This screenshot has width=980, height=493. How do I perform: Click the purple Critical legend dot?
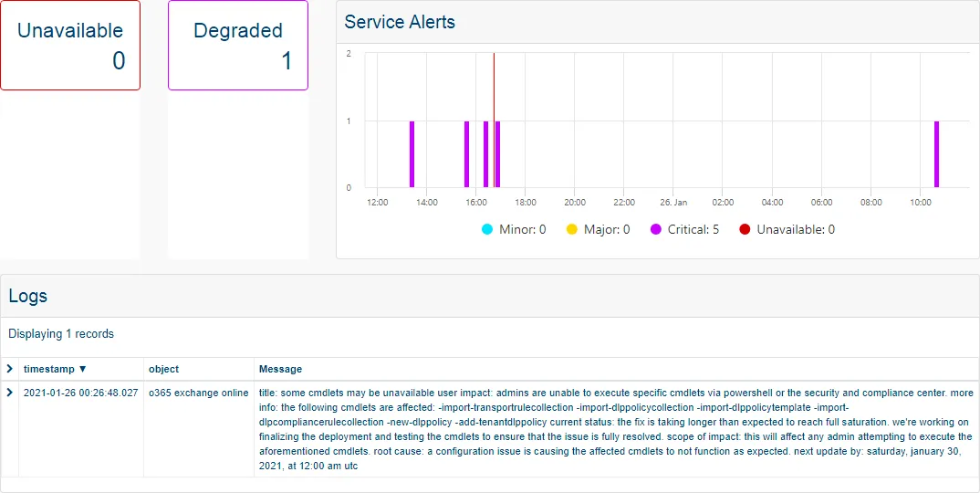[656, 229]
